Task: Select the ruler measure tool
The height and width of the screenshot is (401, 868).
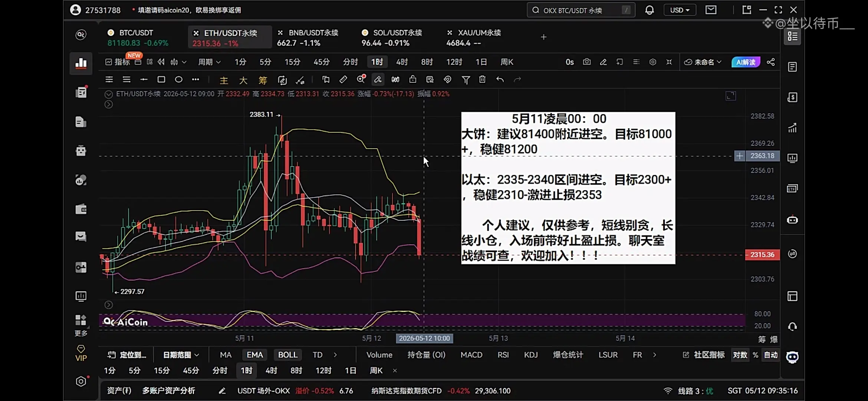Action: click(x=343, y=79)
